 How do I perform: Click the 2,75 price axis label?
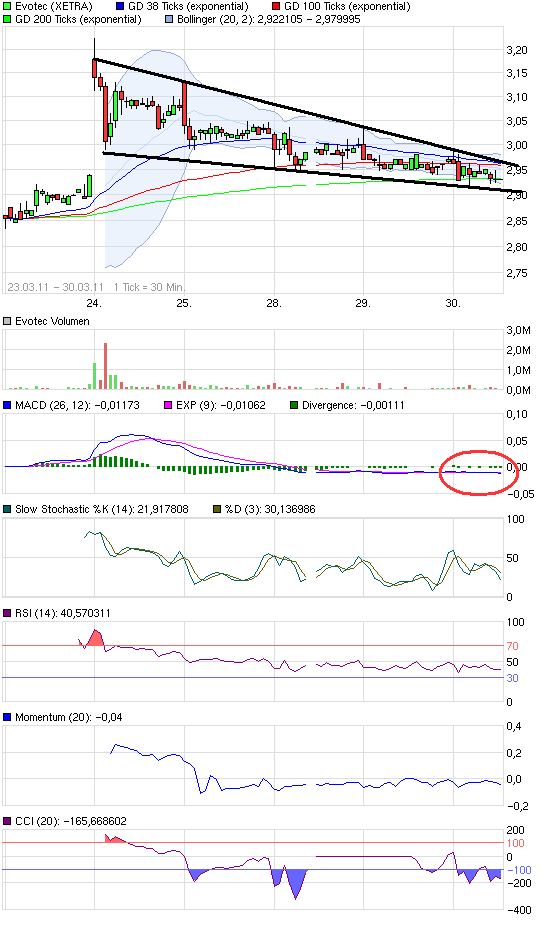[x=517, y=274]
